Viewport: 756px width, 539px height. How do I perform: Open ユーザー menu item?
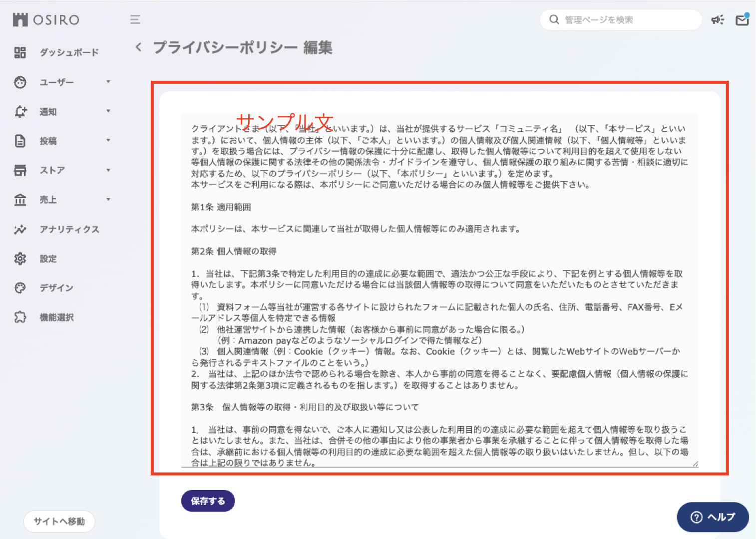click(x=56, y=82)
